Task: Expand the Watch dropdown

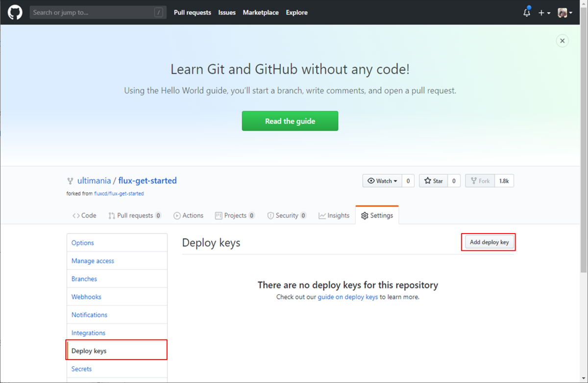Action: coord(382,181)
